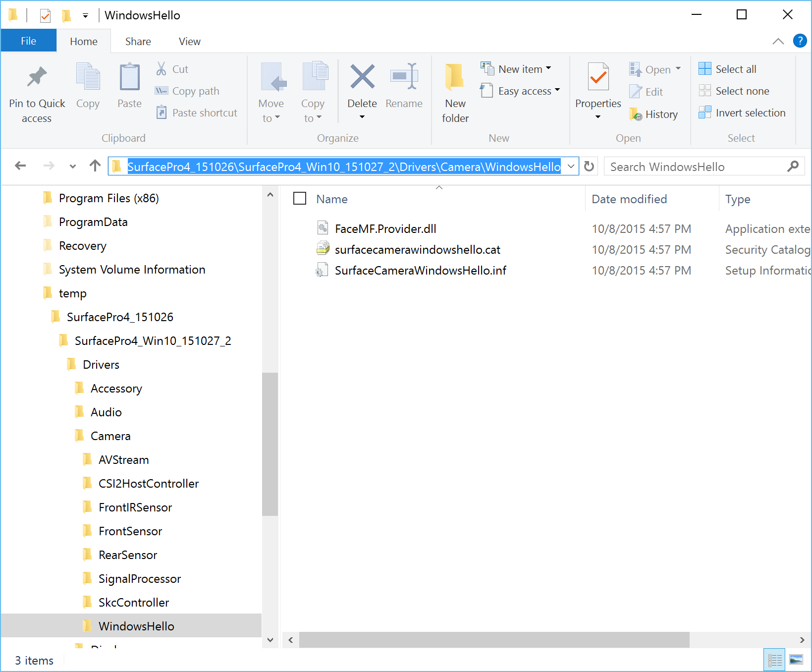Click Invert selection

[x=742, y=112]
